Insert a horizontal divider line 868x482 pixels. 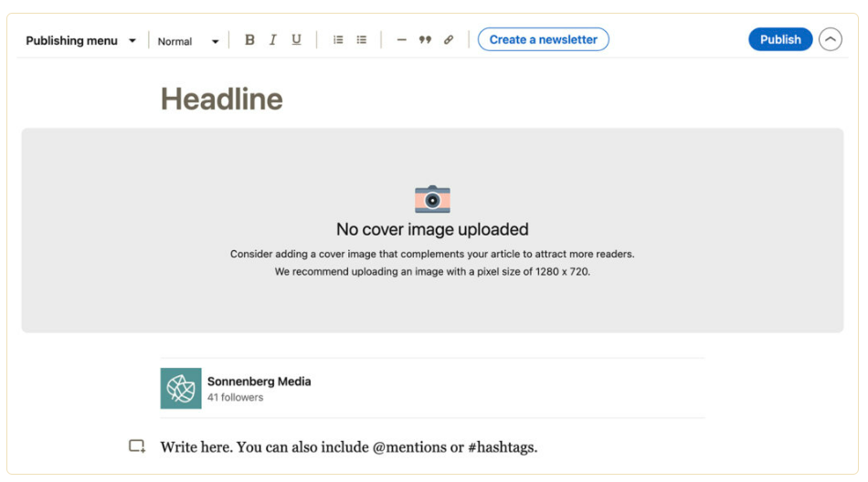click(401, 40)
